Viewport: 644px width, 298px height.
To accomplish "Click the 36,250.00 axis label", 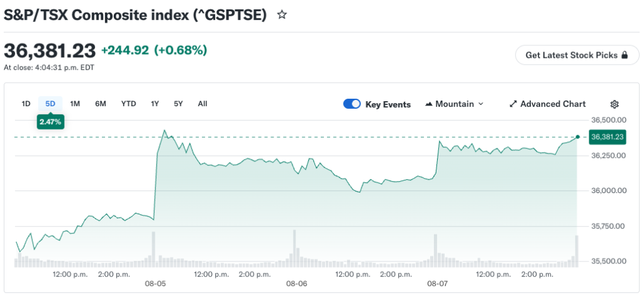I will tap(609, 155).
